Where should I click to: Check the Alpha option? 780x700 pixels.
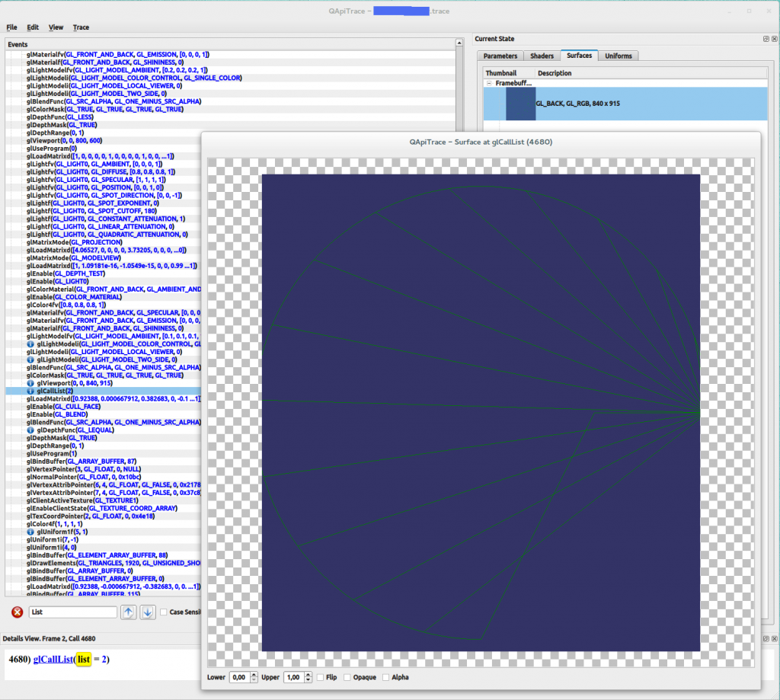[385, 676]
